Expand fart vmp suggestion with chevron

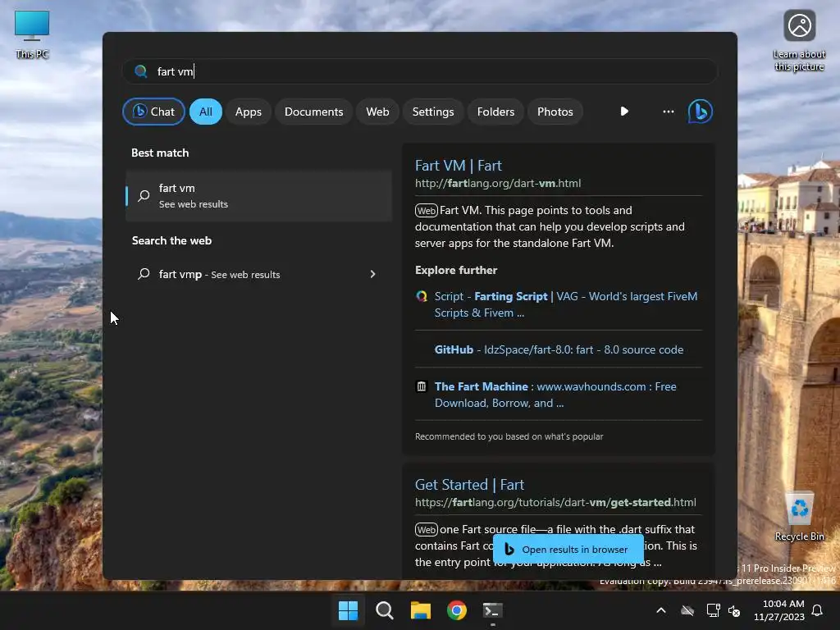[373, 274]
